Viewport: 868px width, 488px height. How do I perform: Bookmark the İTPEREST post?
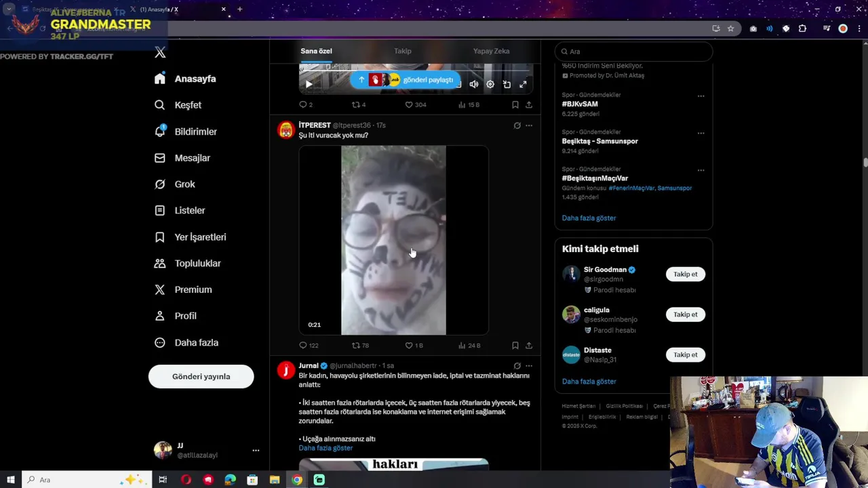[x=515, y=345]
